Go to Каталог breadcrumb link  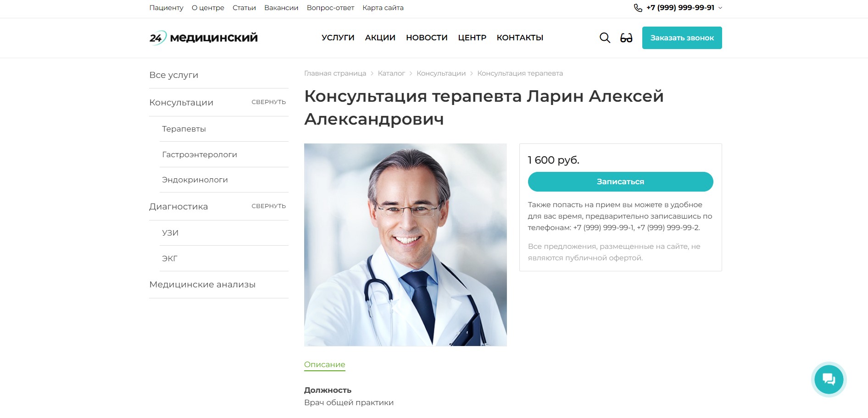[391, 73]
